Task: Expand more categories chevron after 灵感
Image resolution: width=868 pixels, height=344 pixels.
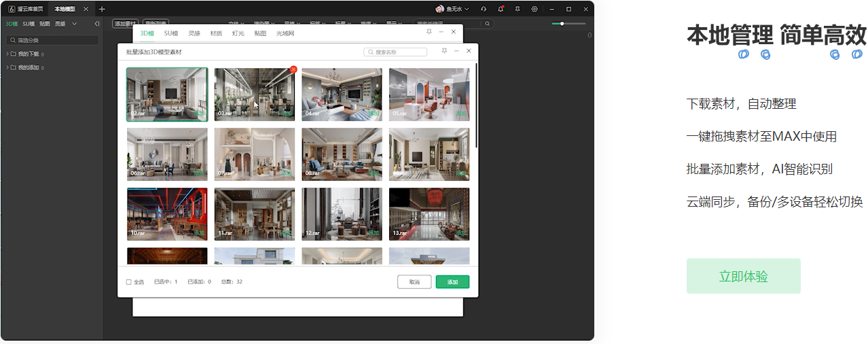Action: 74,24
